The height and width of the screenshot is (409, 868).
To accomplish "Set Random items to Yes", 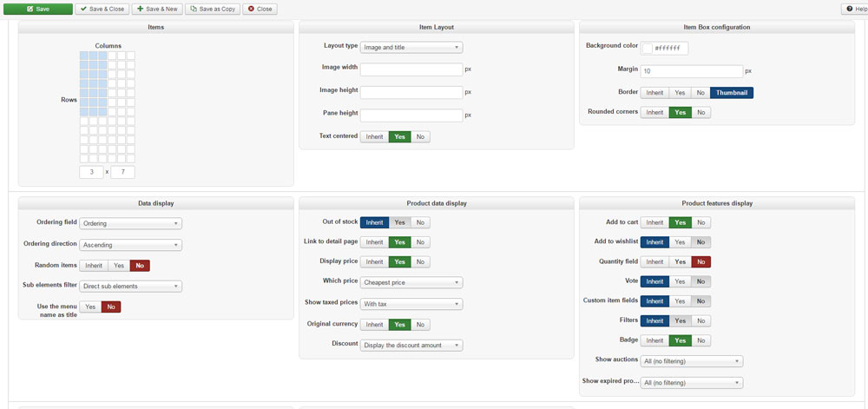I will [x=119, y=266].
